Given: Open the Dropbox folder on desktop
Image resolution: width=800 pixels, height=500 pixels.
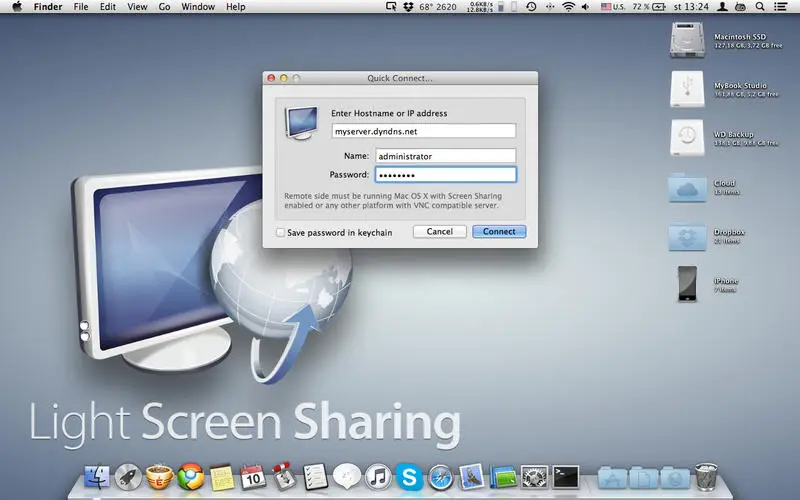Looking at the screenshot, I should click(690, 236).
